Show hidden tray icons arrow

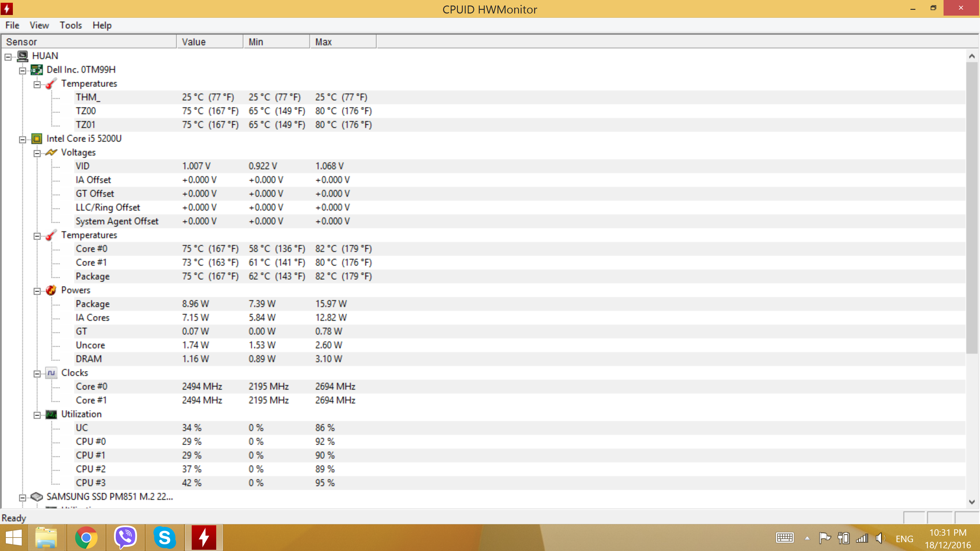pyautogui.click(x=807, y=538)
